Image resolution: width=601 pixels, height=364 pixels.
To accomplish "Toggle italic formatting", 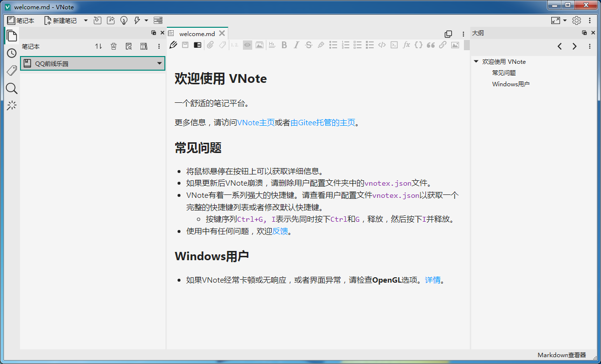I will click(x=296, y=45).
